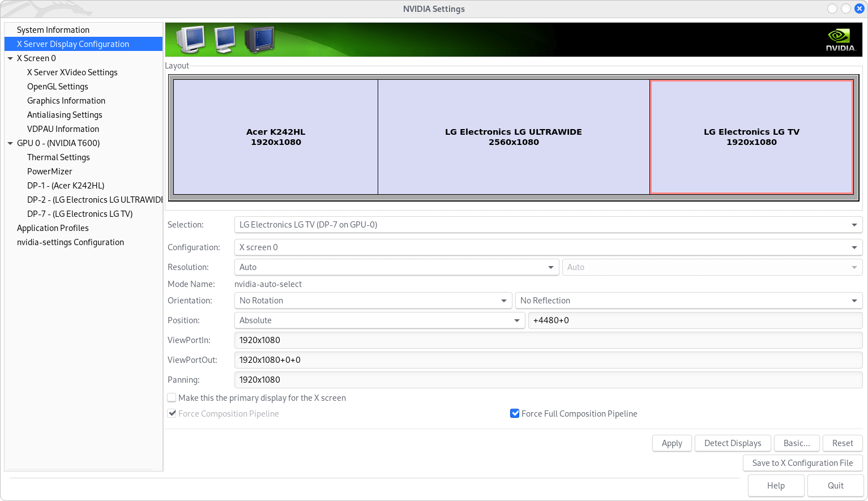868x501 pixels.
Task: Select DP-7 LG TV entry
Action: click(x=80, y=214)
